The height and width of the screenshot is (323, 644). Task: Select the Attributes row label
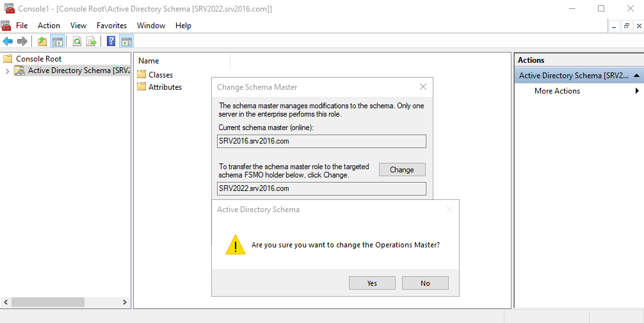click(165, 87)
